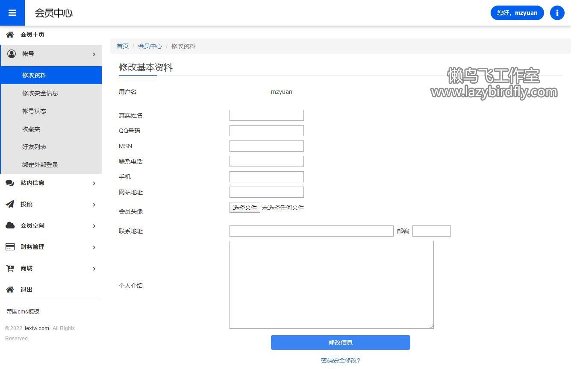Click the chat bubbles icon for 站内信息
Image resolution: width=571 pixels, height=392 pixels.
coord(10,183)
